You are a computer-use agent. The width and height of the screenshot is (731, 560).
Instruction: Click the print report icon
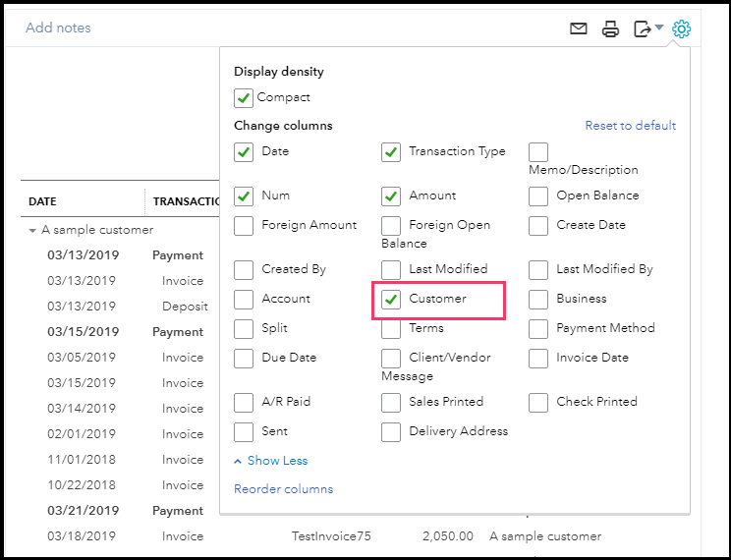pos(610,28)
